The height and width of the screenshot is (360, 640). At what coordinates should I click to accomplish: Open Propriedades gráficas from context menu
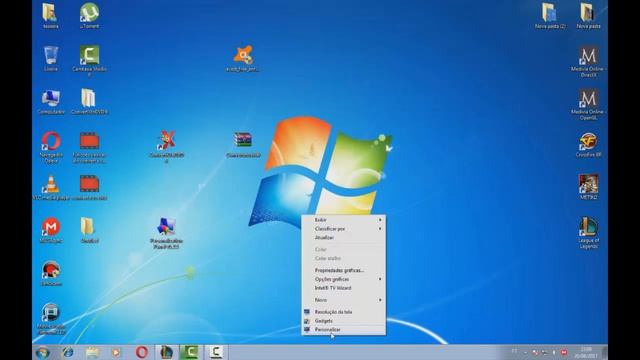(343, 270)
